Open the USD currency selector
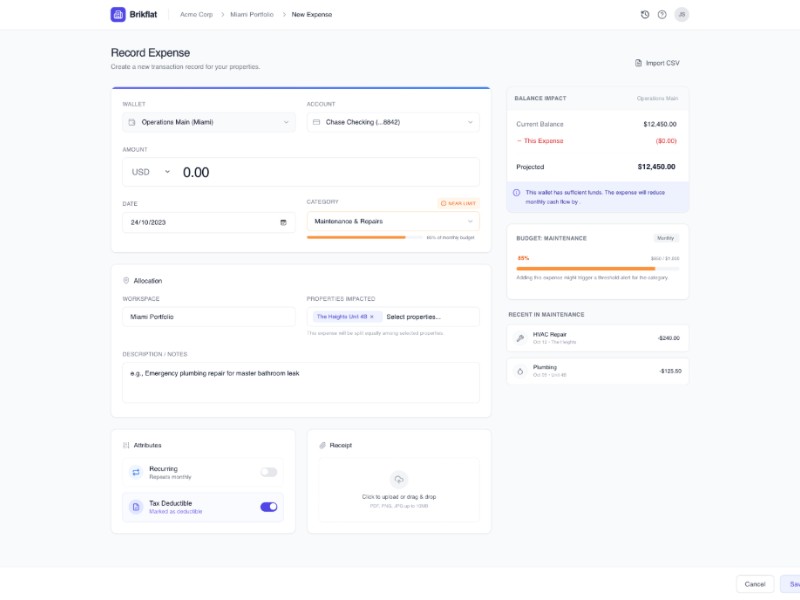This screenshot has height=600, width=800. click(151, 172)
